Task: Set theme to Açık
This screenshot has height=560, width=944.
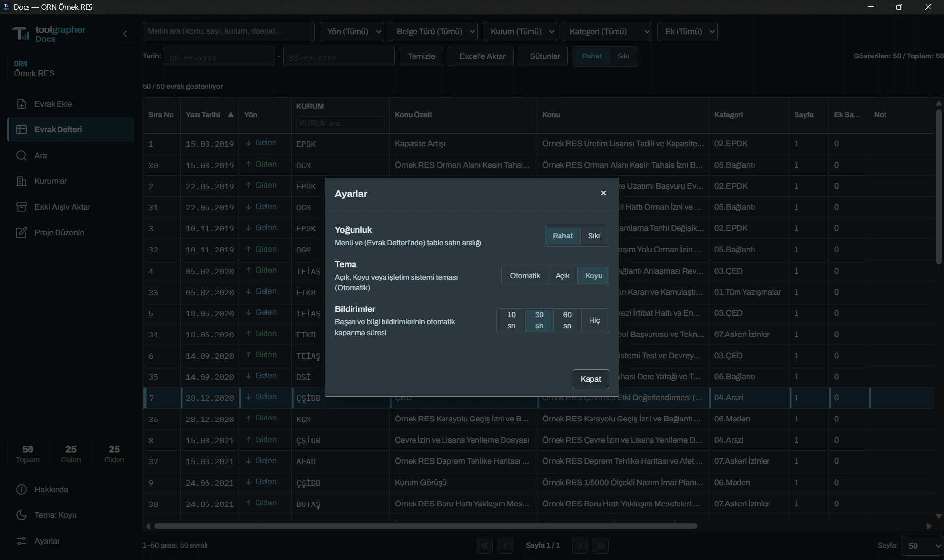Action: 562,276
